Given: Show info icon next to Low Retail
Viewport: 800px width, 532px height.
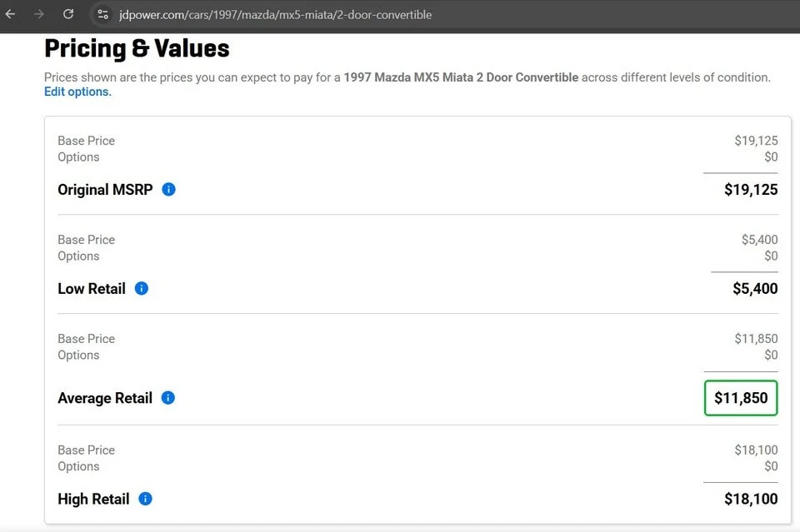Looking at the screenshot, I should tap(142, 288).
